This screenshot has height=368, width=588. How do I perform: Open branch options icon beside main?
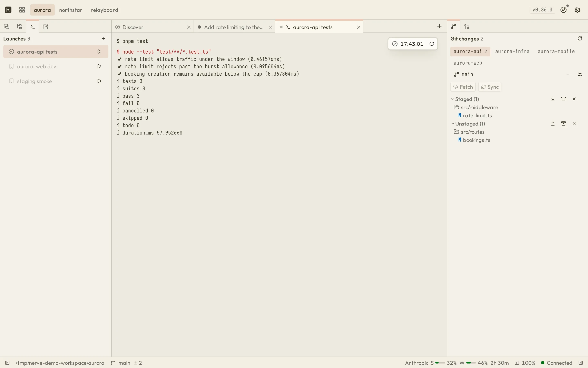[580, 74]
